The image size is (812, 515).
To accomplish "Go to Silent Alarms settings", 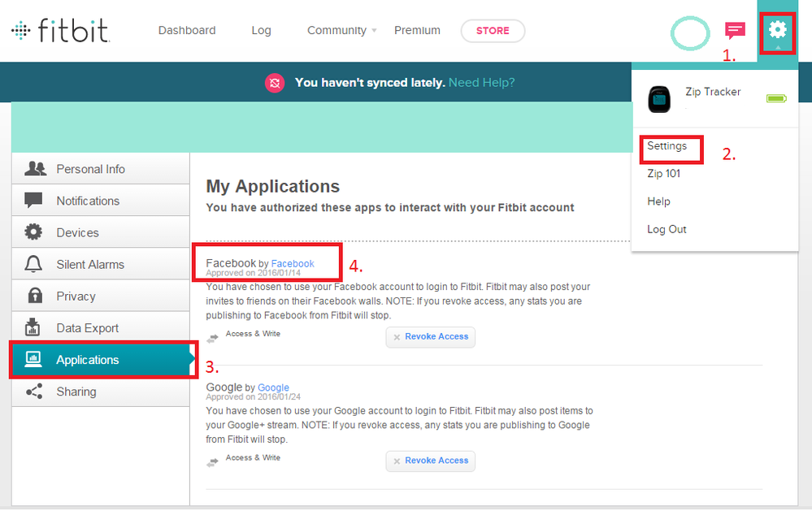I will (101, 264).
